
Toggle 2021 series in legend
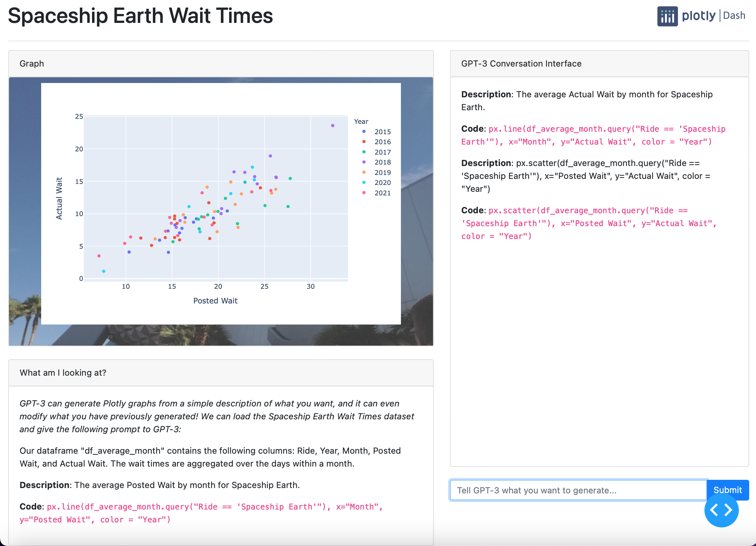coord(382,193)
